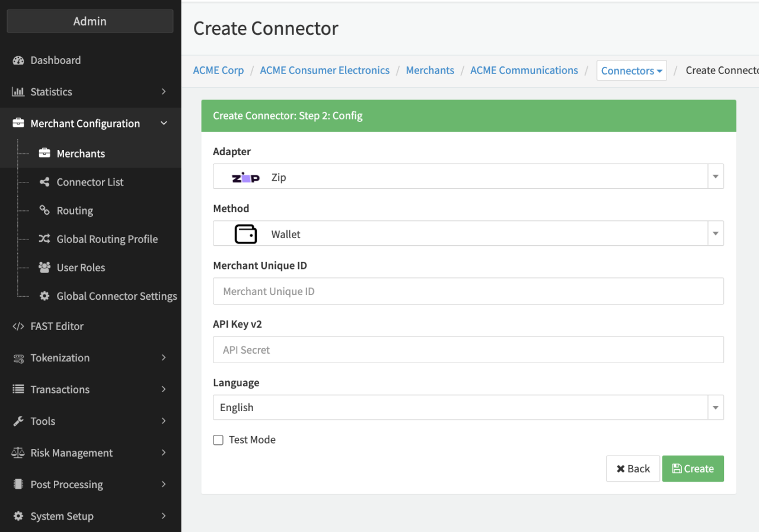Click the Dashboard gauge icon
759x532 pixels.
pyautogui.click(x=18, y=60)
